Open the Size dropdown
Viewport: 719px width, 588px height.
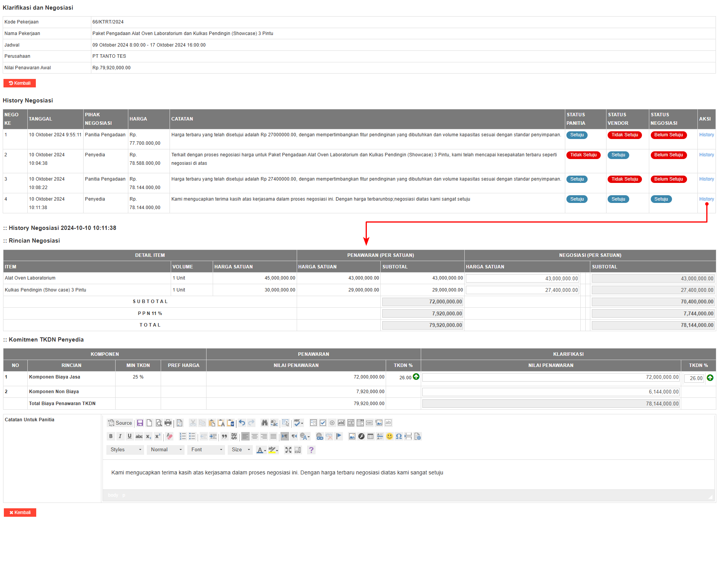[240, 450]
